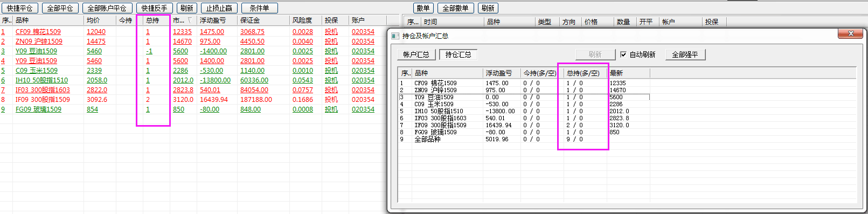
Task: Click the 快捷反手 button
Action: point(154,8)
